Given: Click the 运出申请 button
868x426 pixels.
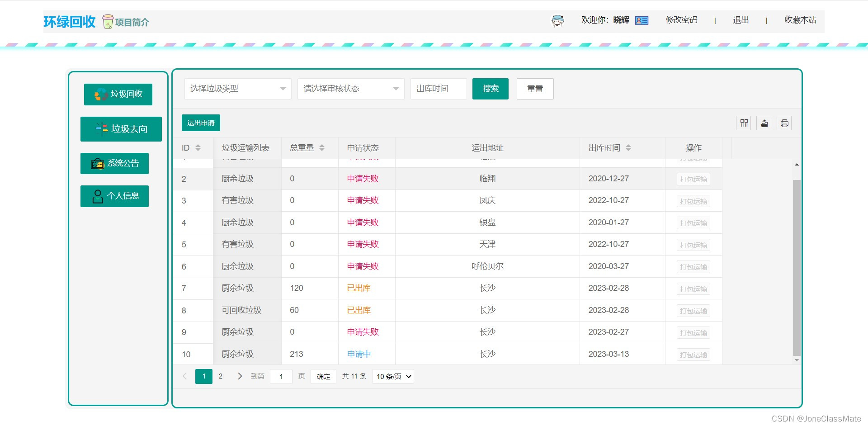Looking at the screenshot, I should pos(201,123).
